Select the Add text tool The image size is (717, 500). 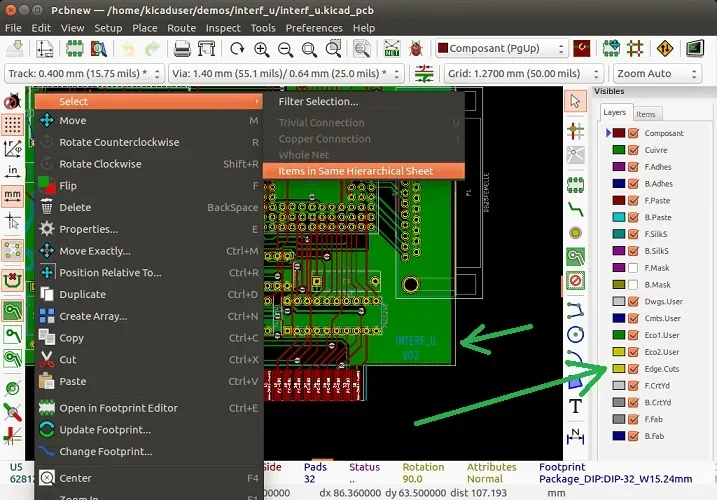(576, 406)
